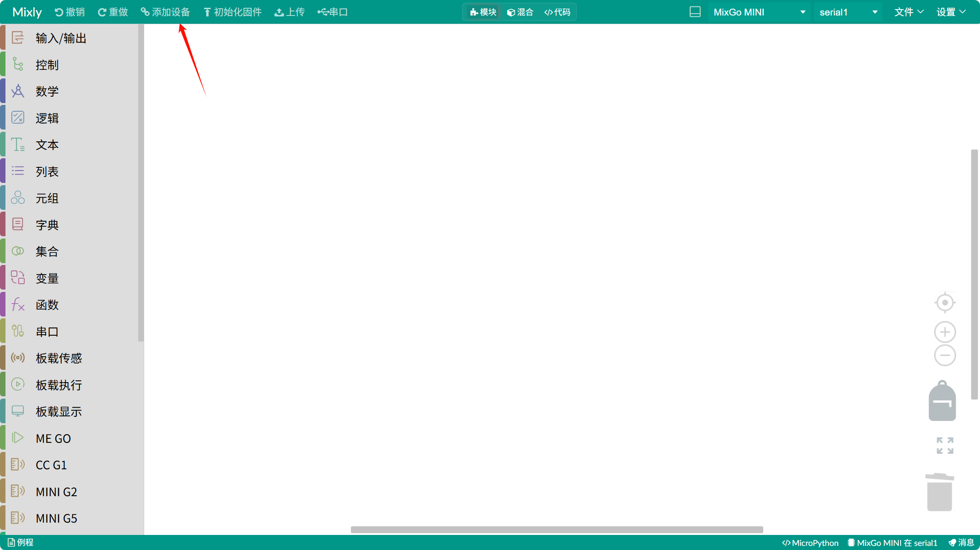This screenshot has height=550, width=980.
Task: Open the 设置 settings menu
Action: tap(951, 12)
